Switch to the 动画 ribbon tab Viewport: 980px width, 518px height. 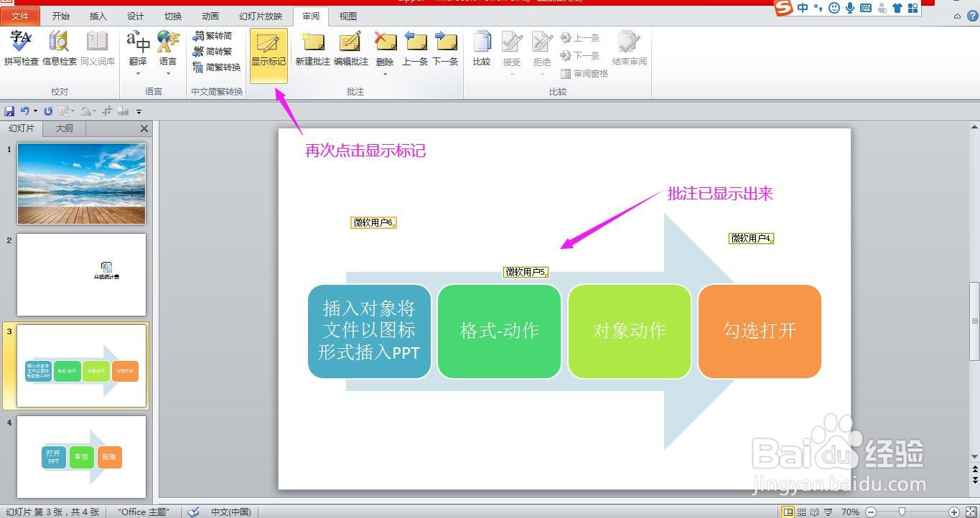[210, 16]
